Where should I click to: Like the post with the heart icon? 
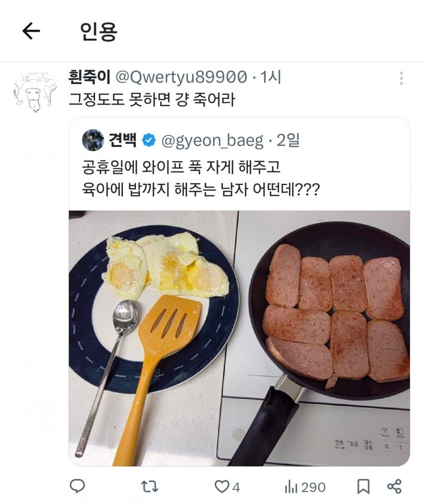pos(220,487)
